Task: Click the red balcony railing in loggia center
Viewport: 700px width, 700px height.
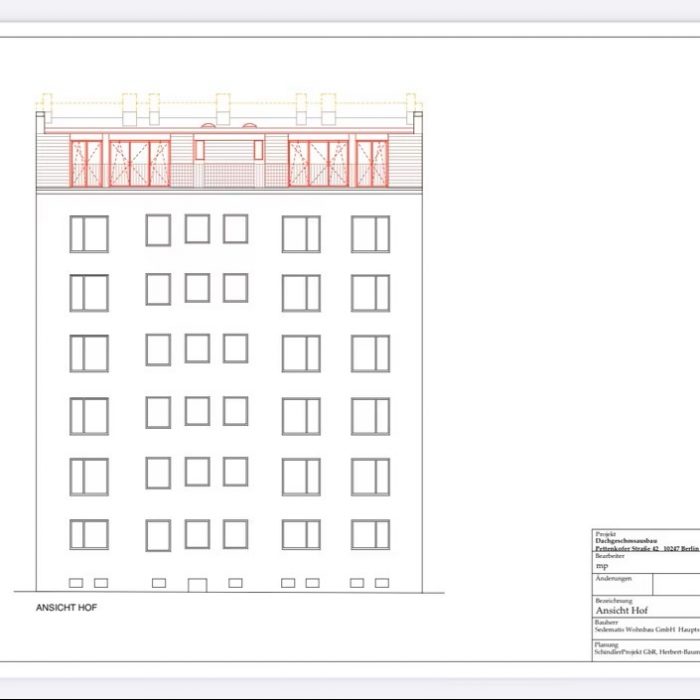Action: [x=229, y=176]
